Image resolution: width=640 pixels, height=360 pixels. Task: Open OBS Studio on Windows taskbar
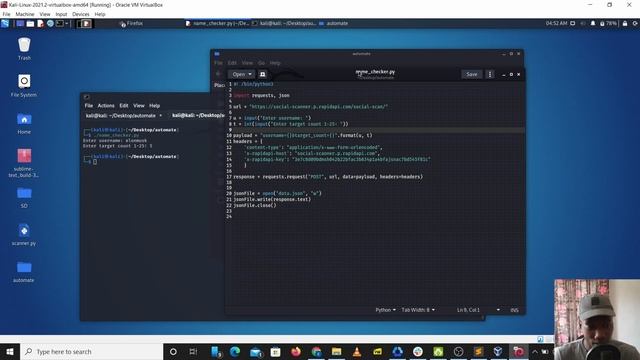(x=458, y=351)
